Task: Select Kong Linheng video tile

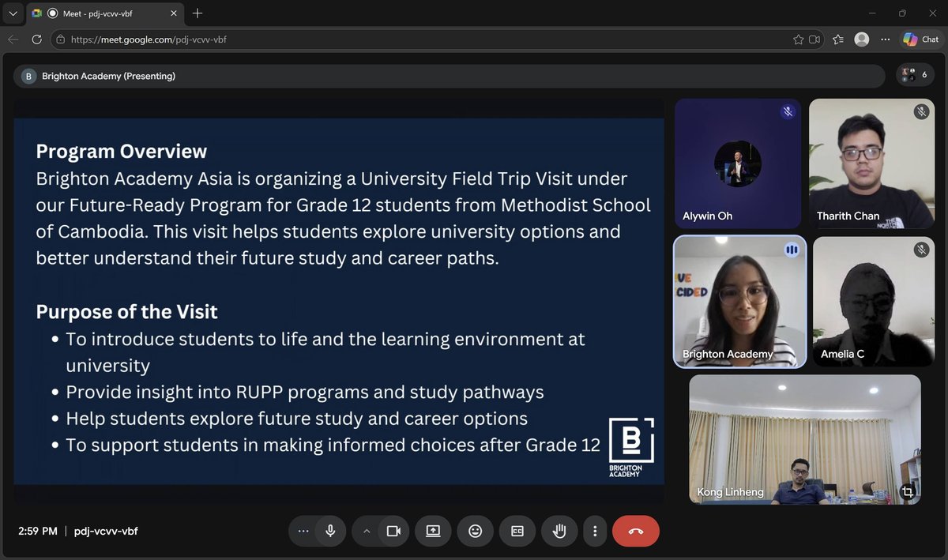Action: click(x=805, y=439)
